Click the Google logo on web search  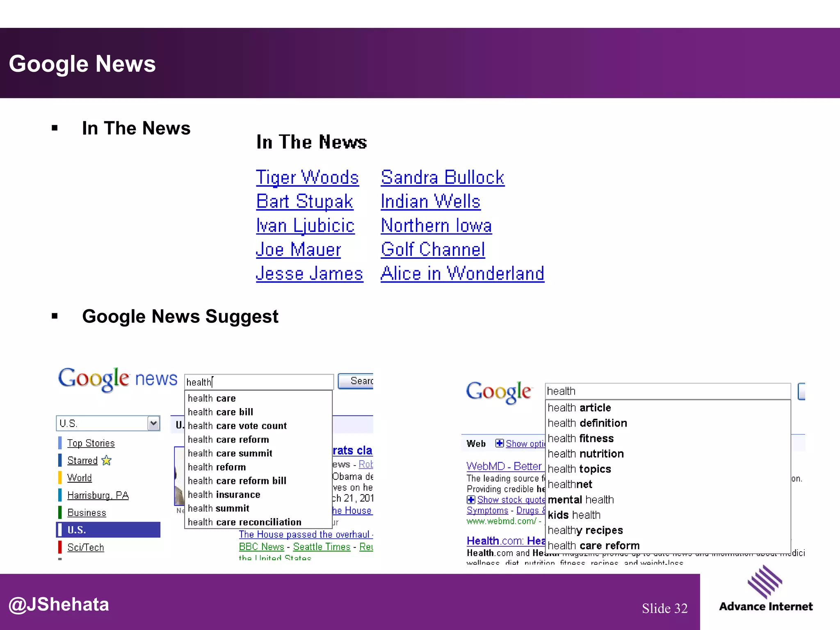(x=498, y=392)
